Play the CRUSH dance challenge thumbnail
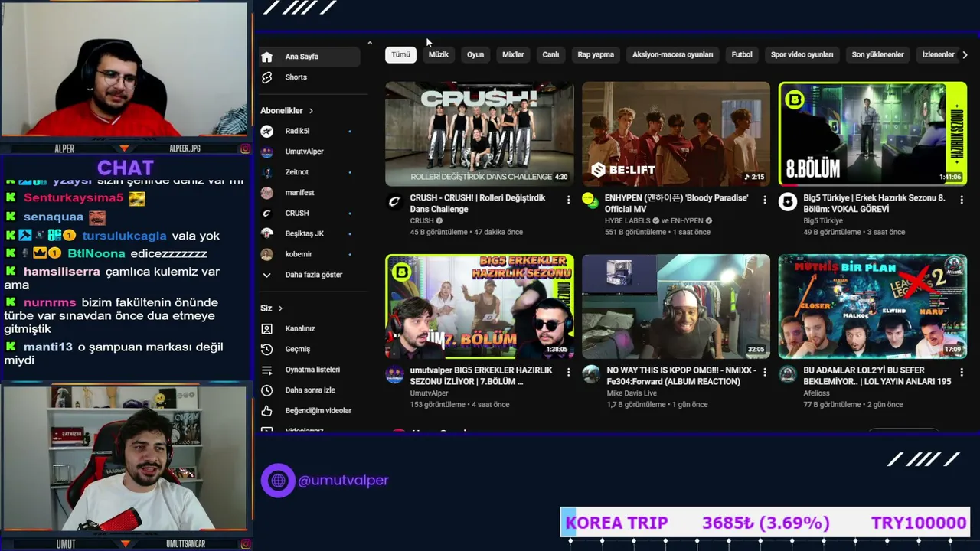 (479, 134)
